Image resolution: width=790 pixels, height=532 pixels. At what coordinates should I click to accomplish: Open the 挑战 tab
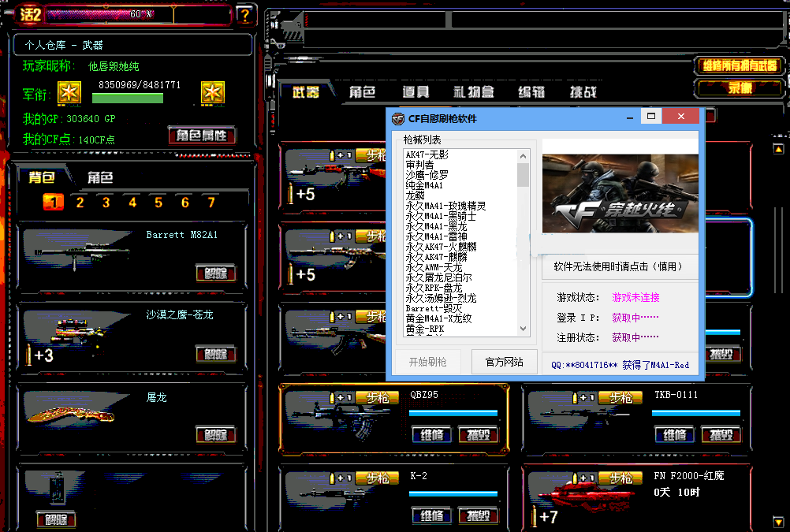coord(583,92)
